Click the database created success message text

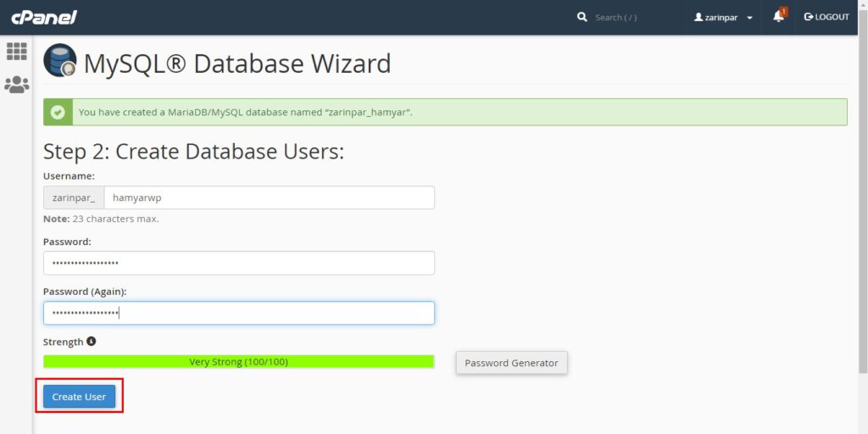[x=245, y=113]
